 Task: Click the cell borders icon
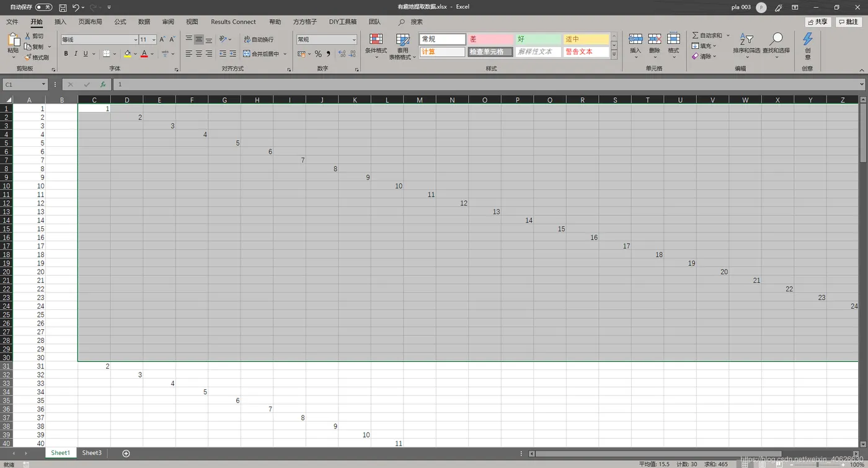[x=106, y=54]
